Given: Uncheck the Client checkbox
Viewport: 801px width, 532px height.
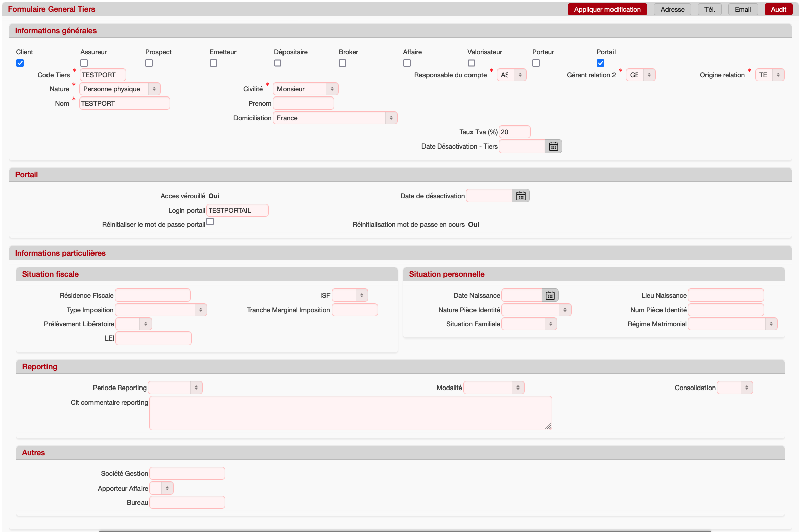Looking at the screenshot, I should click(x=20, y=63).
